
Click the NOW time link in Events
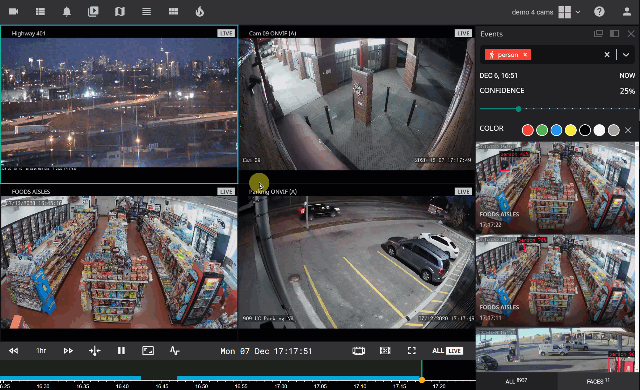pos(627,75)
